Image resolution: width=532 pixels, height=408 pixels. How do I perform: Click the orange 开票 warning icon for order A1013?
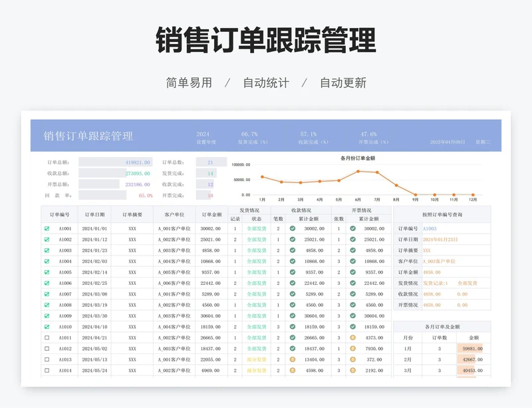tap(353, 359)
